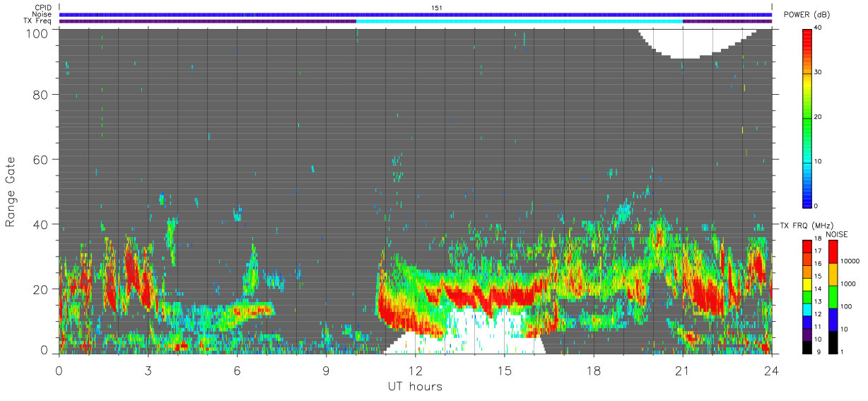Click the 11 tick of the TX FRQ legend
868x401 pixels.
point(818,327)
